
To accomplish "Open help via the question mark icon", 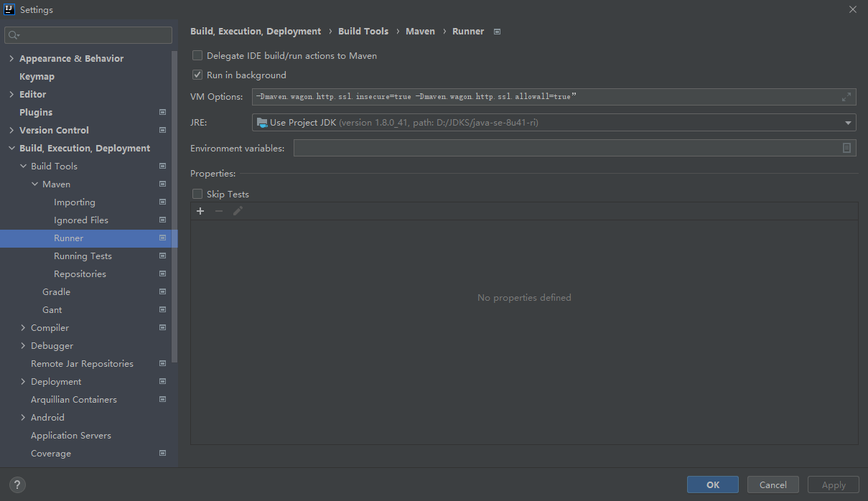I will tap(17, 484).
